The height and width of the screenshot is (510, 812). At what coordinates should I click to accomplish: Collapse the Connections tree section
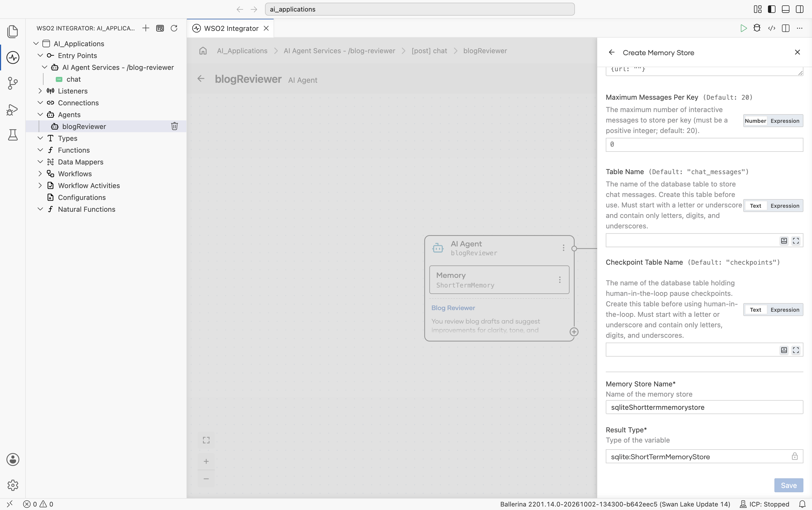tap(40, 103)
